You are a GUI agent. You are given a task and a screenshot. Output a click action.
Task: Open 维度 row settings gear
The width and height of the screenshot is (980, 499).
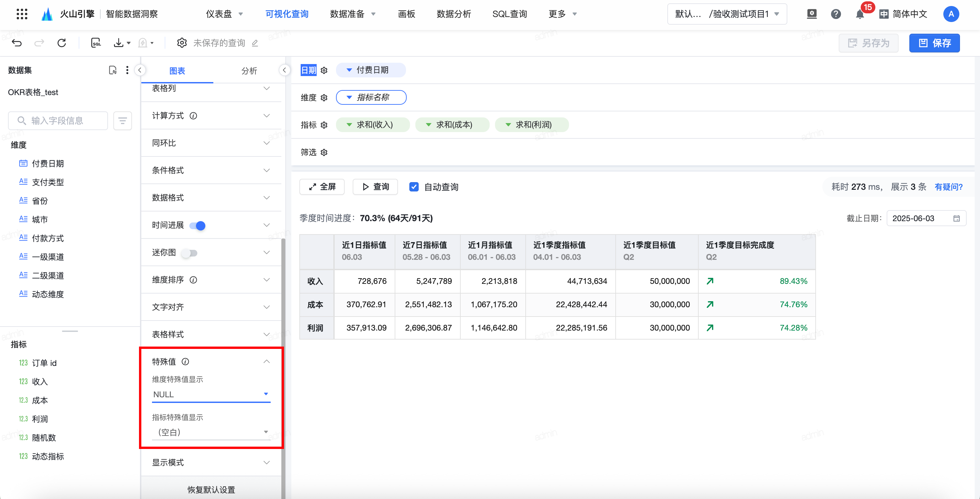click(324, 97)
